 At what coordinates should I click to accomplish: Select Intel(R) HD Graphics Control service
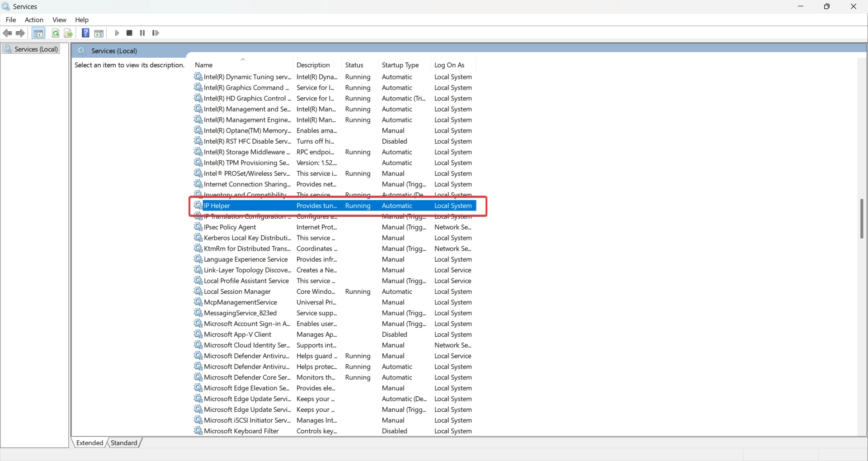point(335,99)
